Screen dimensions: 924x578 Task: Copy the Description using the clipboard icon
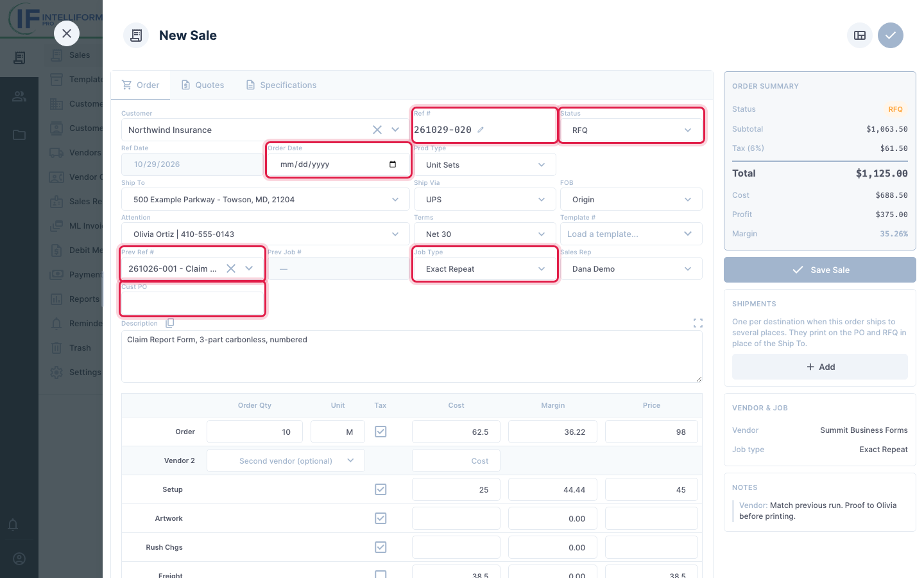170,323
